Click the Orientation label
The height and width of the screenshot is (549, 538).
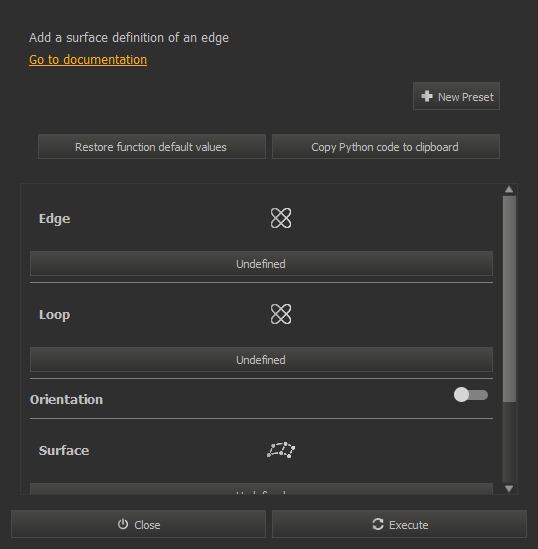pos(67,399)
